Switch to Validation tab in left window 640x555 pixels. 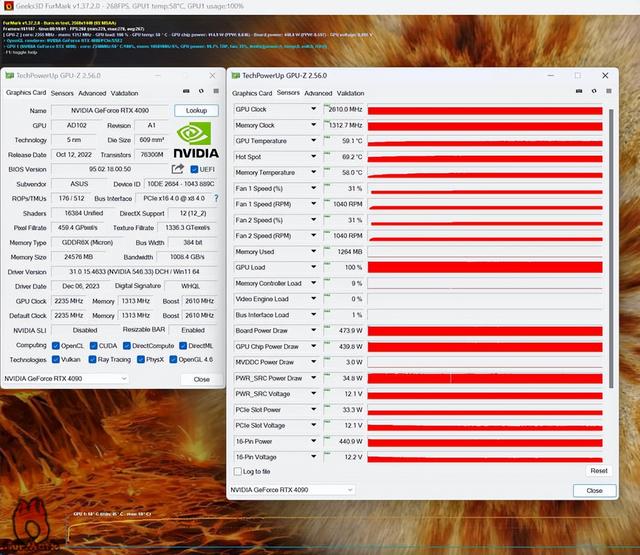pos(124,93)
